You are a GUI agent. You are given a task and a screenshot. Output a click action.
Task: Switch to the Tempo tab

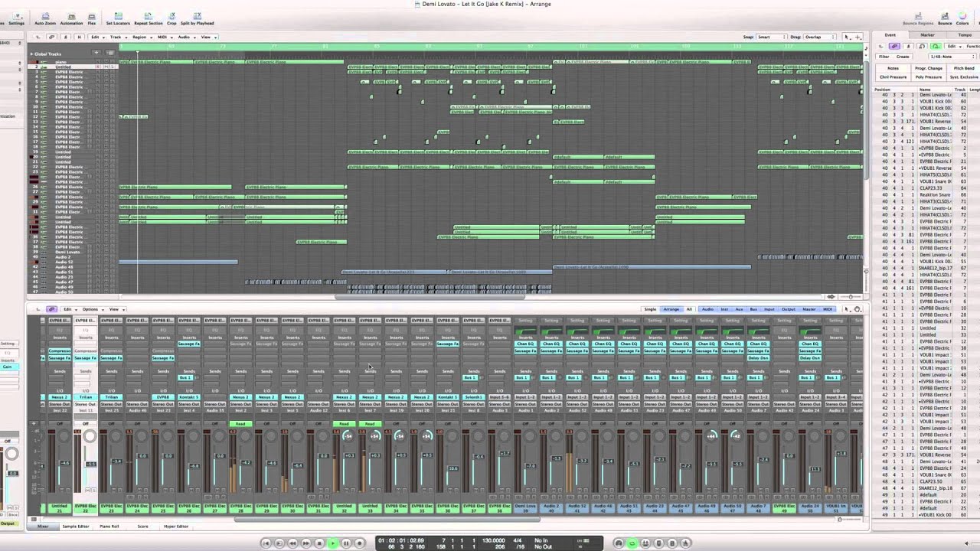(965, 35)
